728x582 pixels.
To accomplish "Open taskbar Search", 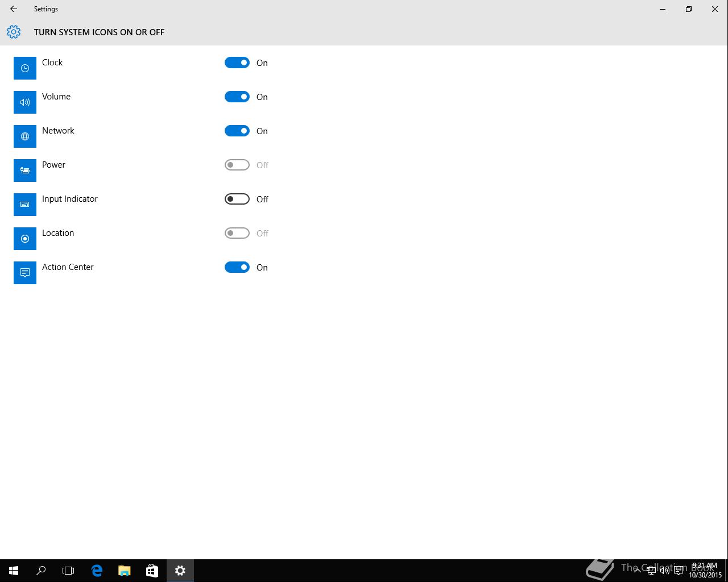I will point(41,571).
